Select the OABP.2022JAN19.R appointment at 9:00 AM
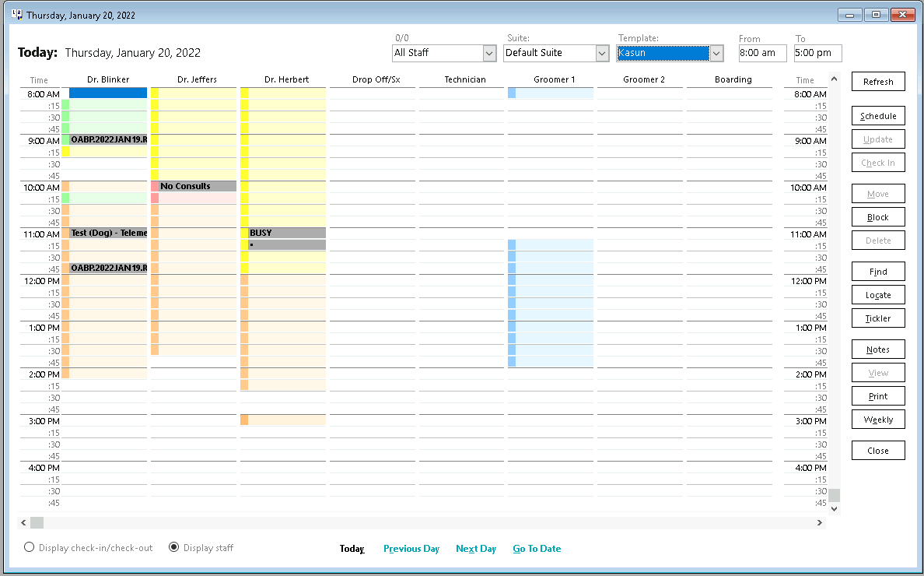The height and width of the screenshot is (576, 924). 107,141
